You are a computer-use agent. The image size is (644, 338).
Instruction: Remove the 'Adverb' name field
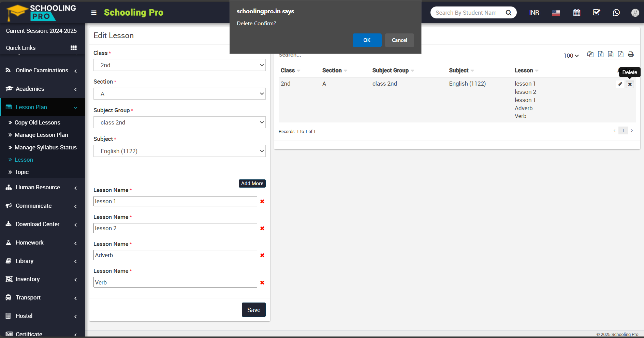[x=262, y=255]
